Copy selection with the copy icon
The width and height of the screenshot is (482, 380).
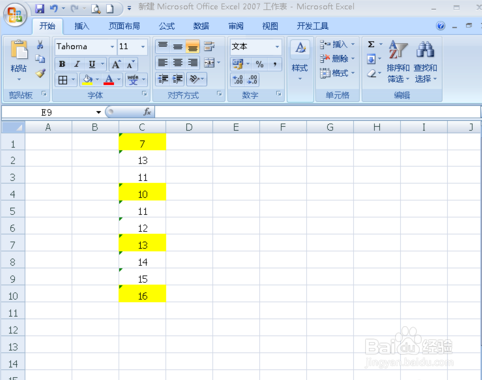click(x=40, y=59)
